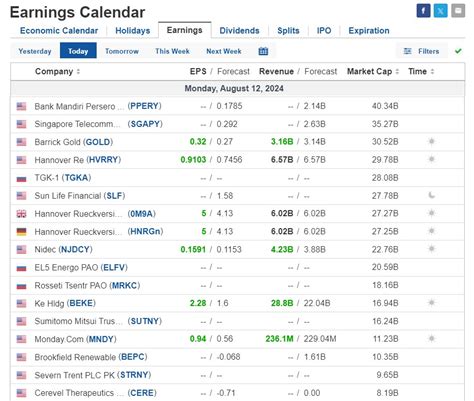474x401 pixels.
Task: Open the MNDY ticker link
Action: tap(101, 339)
